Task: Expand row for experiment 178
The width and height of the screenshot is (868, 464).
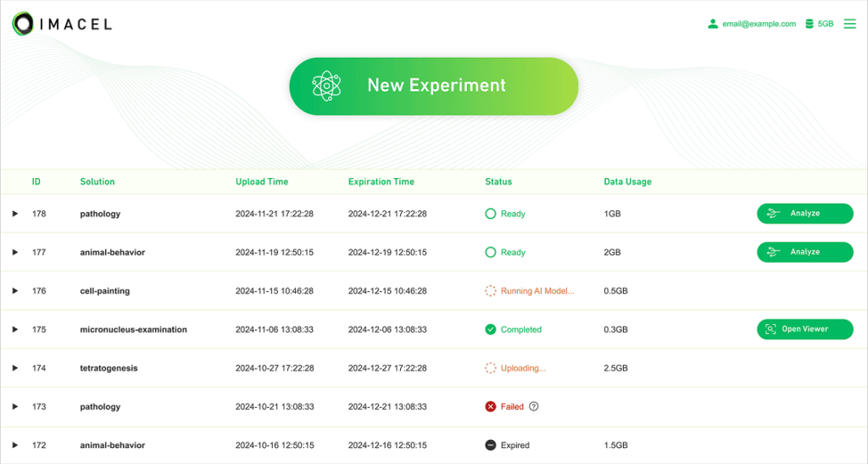Action: 14,214
